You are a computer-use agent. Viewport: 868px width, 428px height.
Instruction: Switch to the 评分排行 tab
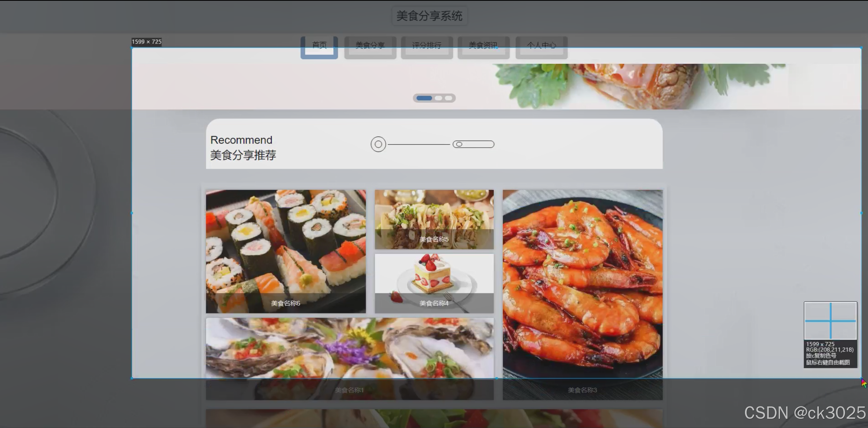[427, 47]
